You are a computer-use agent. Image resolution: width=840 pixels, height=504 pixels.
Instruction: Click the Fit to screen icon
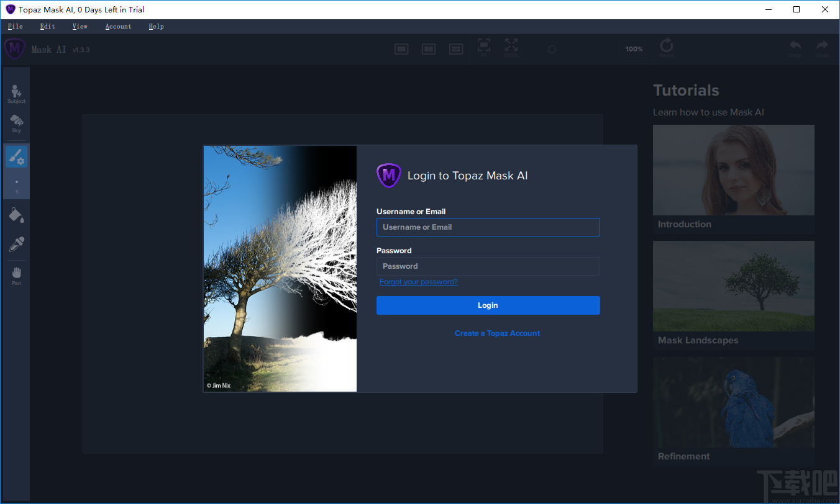(x=484, y=48)
